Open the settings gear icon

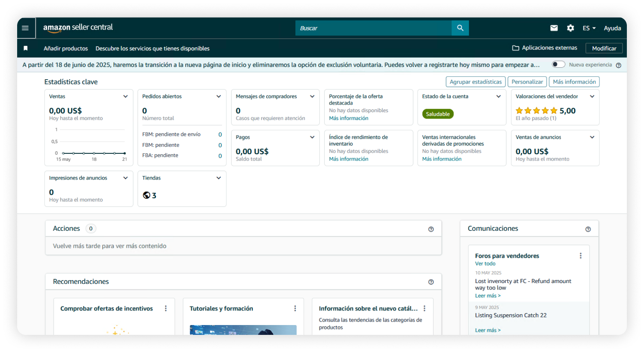tap(570, 28)
